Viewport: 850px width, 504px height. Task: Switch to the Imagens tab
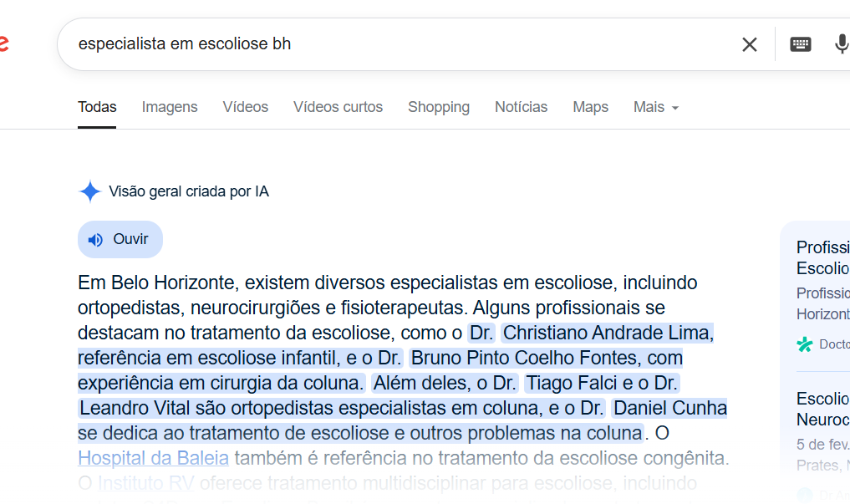pyautogui.click(x=170, y=107)
